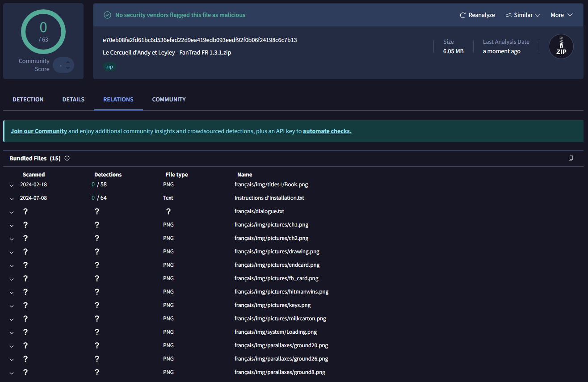588x382 pixels.
Task: Click file name français/img/system/Loading.png
Action: 276,332
